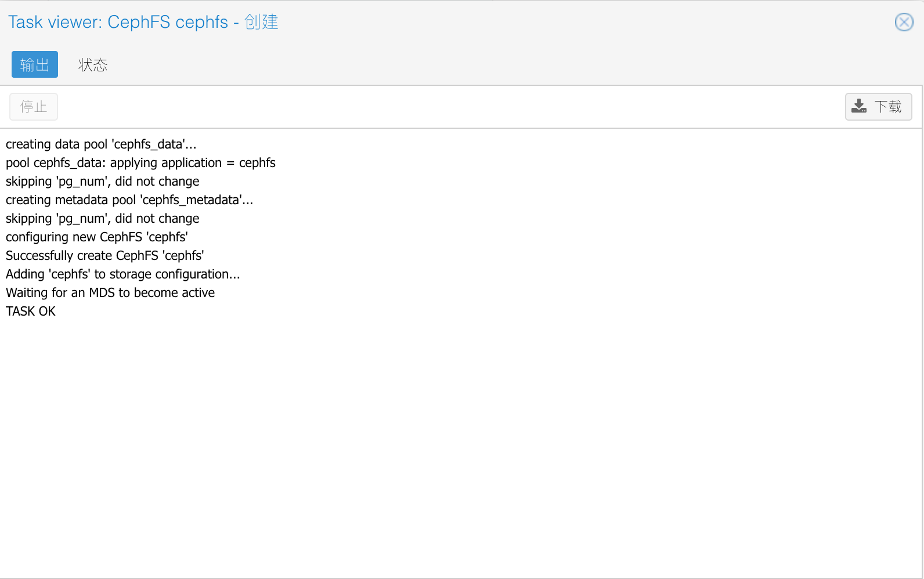Select the "configuring new CephFS" log line
Viewport: 924px width, 579px height.
point(97,237)
